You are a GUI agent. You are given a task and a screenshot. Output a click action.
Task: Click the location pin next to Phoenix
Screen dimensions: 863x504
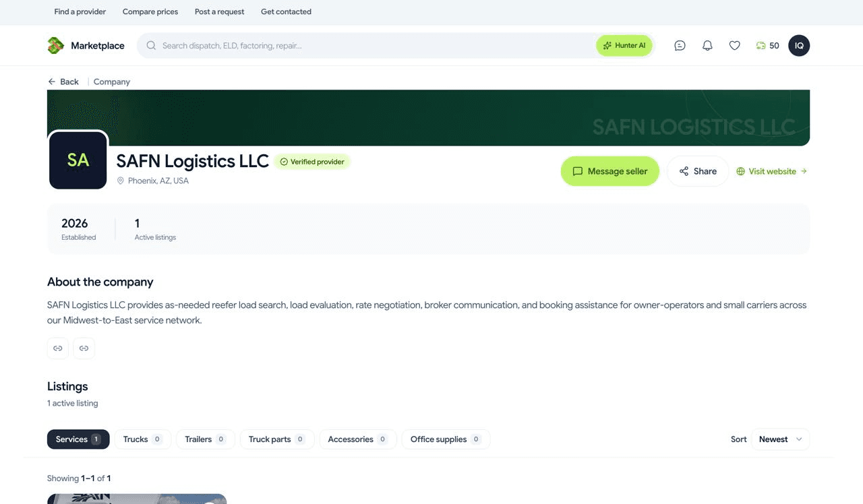pos(121,181)
